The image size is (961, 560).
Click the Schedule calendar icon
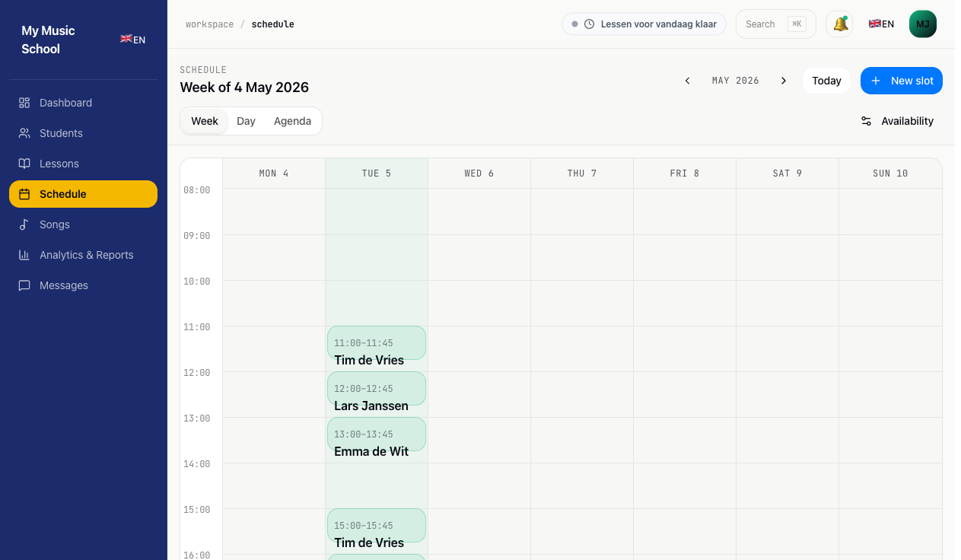point(24,194)
